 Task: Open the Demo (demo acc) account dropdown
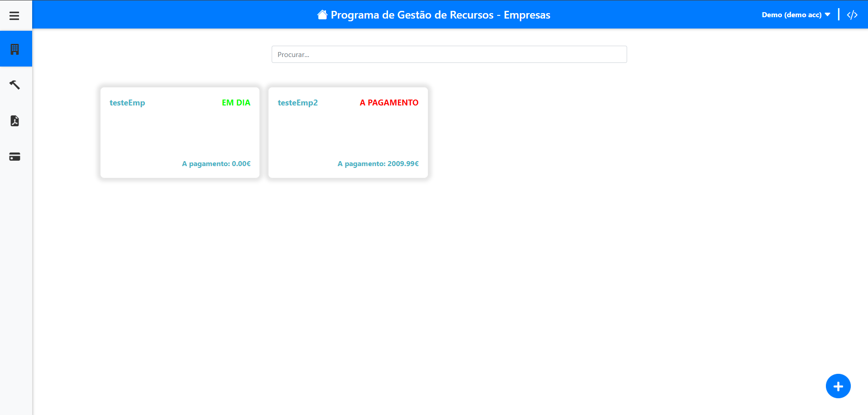click(791, 15)
